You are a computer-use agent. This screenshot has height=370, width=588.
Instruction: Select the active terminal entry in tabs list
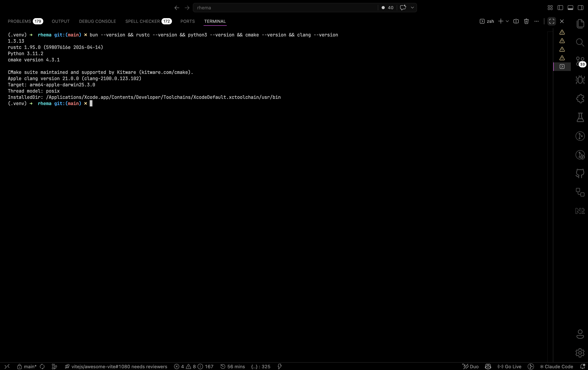[x=562, y=66]
